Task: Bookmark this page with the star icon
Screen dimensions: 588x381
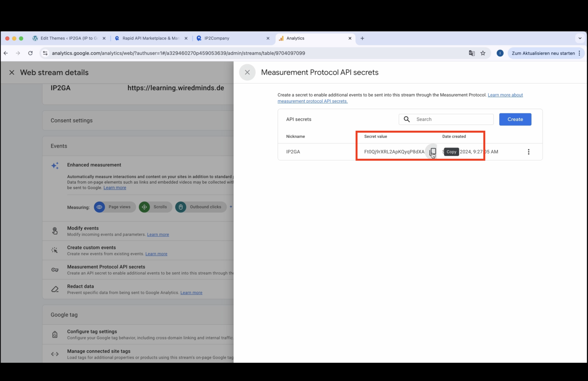Action: (x=483, y=53)
